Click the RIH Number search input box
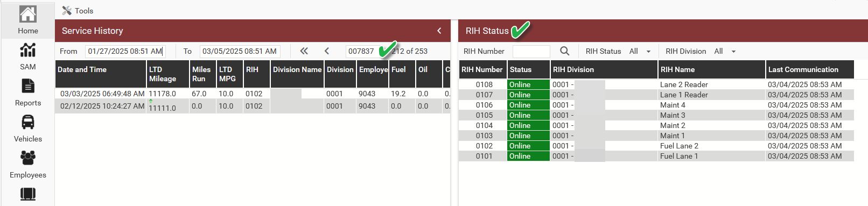The height and width of the screenshot is (206, 868). [x=531, y=51]
